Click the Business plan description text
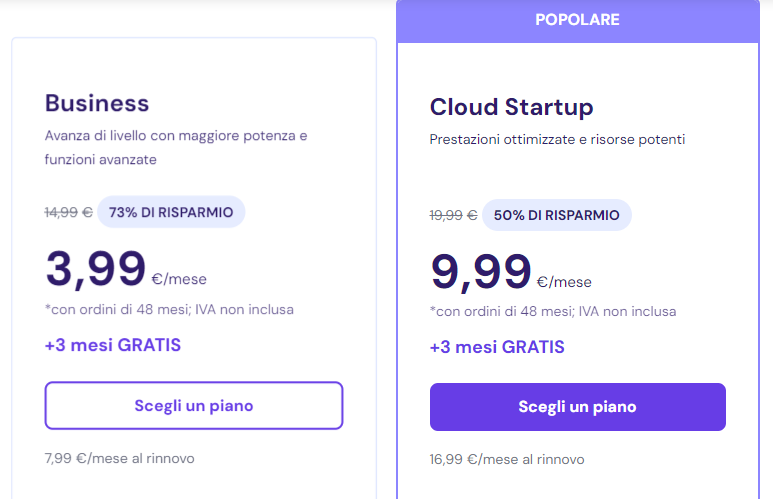Viewport: 773px width, 499px height. [x=176, y=147]
